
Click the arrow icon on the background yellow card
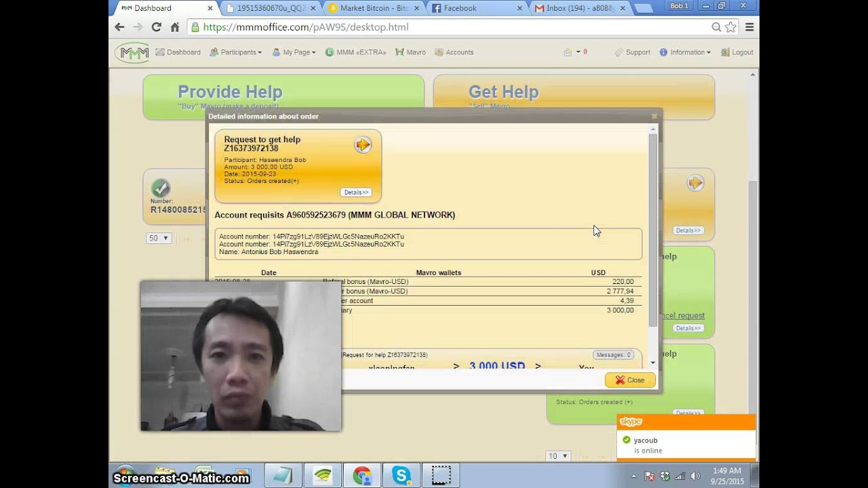[x=695, y=183]
